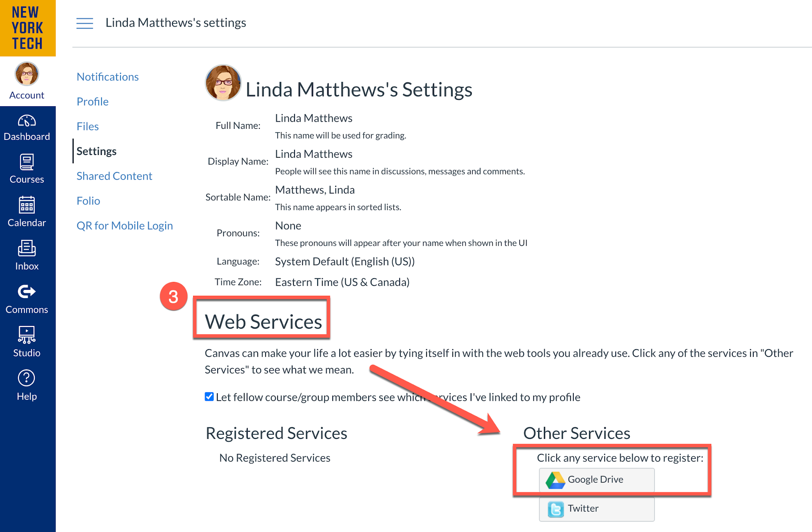Open Shared Content page
Viewport: 812px width, 532px height.
click(114, 176)
